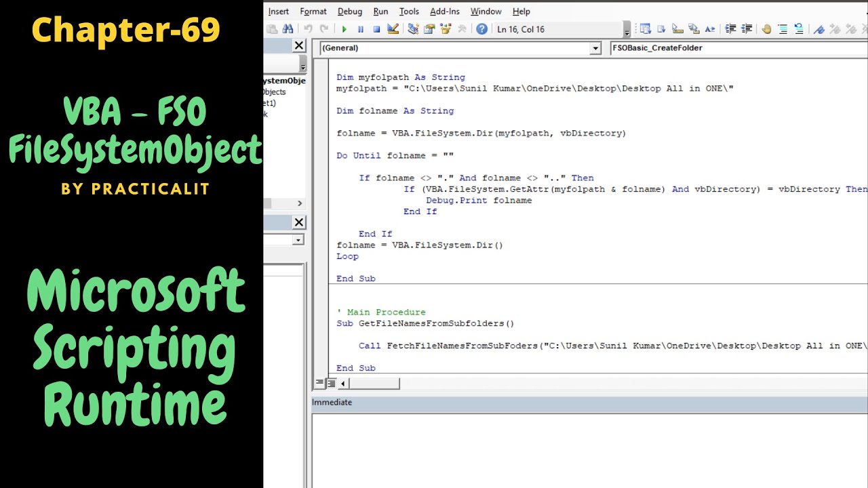Screen dimensions: 868x488
Task: Click the Uncomment Block icon
Action: [799, 29]
